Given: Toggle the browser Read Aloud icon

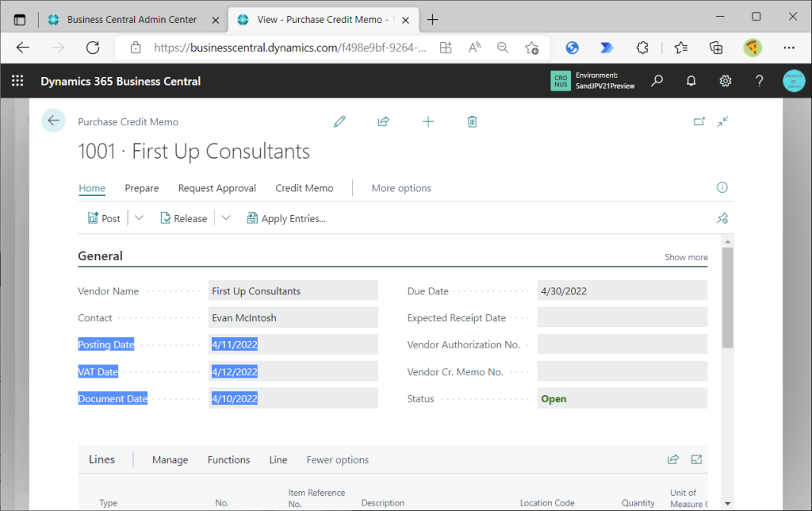Looking at the screenshot, I should [x=474, y=48].
